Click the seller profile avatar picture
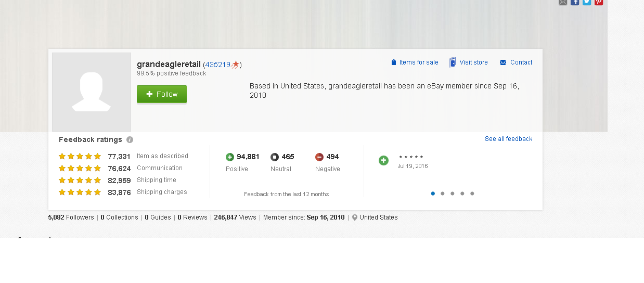644x283 pixels. [x=92, y=92]
